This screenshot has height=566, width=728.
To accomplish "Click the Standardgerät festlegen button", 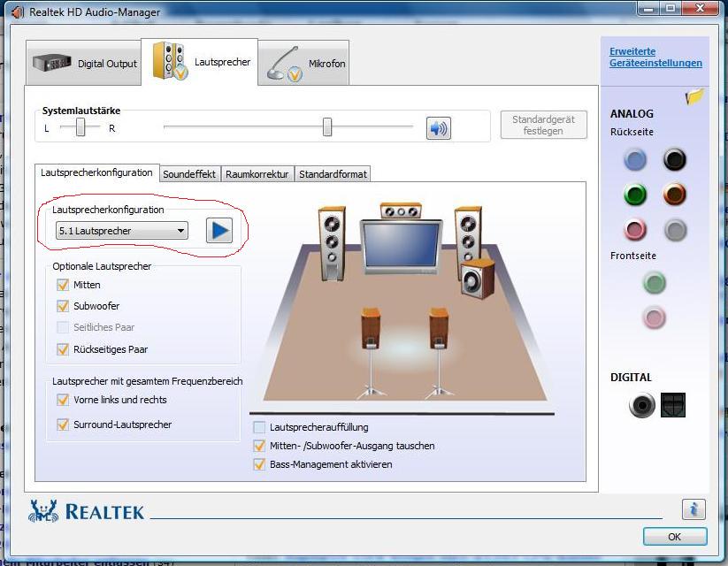I will [544, 125].
